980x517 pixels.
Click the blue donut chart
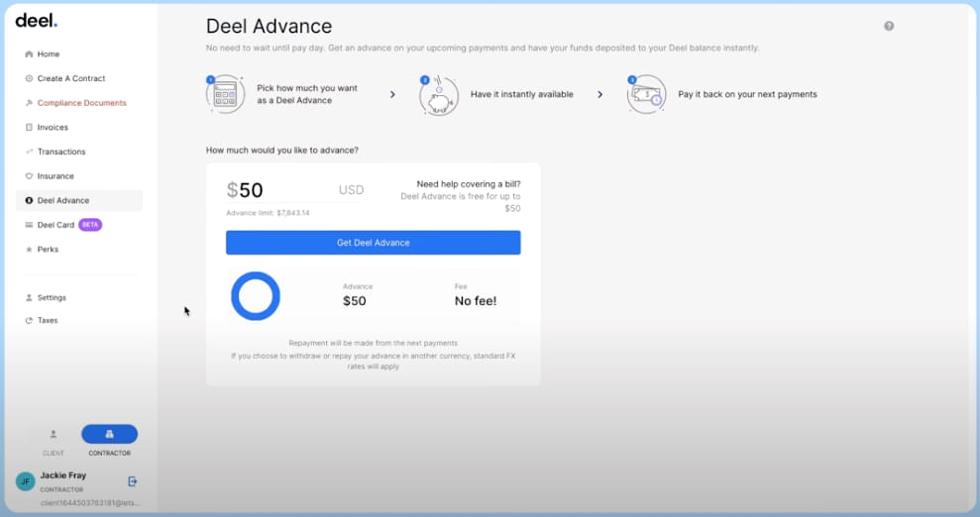(256, 296)
